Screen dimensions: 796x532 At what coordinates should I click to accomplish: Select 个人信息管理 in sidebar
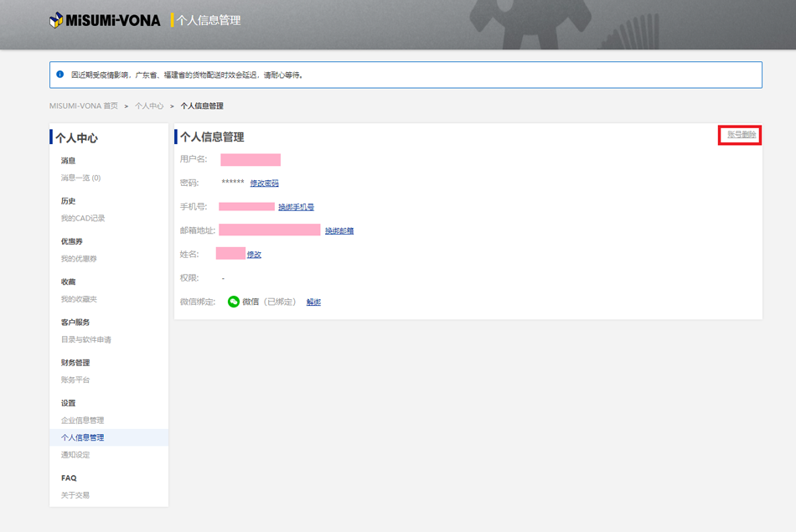(x=82, y=437)
